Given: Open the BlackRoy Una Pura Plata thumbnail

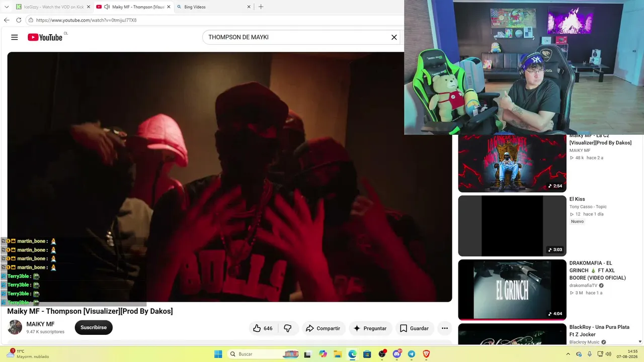Looking at the screenshot, I should (x=512, y=334).
